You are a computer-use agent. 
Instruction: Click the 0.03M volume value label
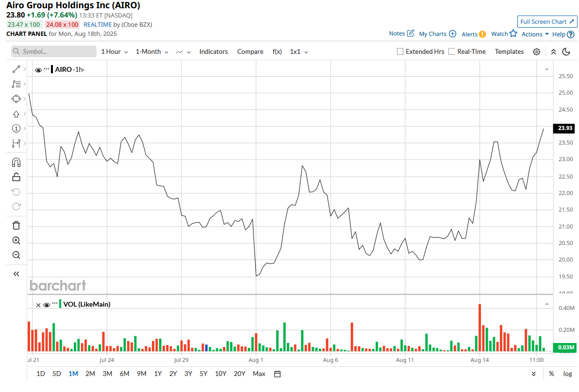click(564, 347)
